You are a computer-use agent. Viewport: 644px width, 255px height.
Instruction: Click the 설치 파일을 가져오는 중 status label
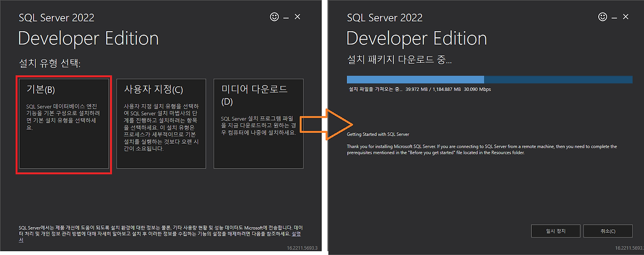(376, 90)
